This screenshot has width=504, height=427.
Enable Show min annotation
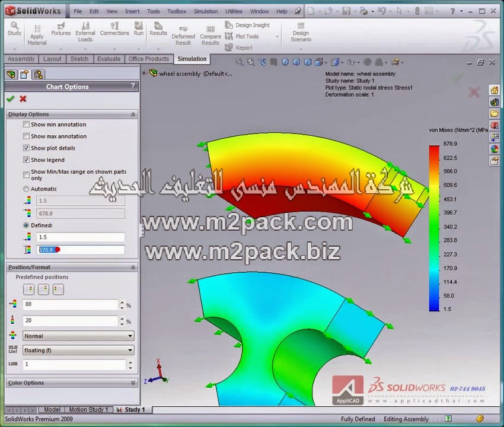coord(26,125)
